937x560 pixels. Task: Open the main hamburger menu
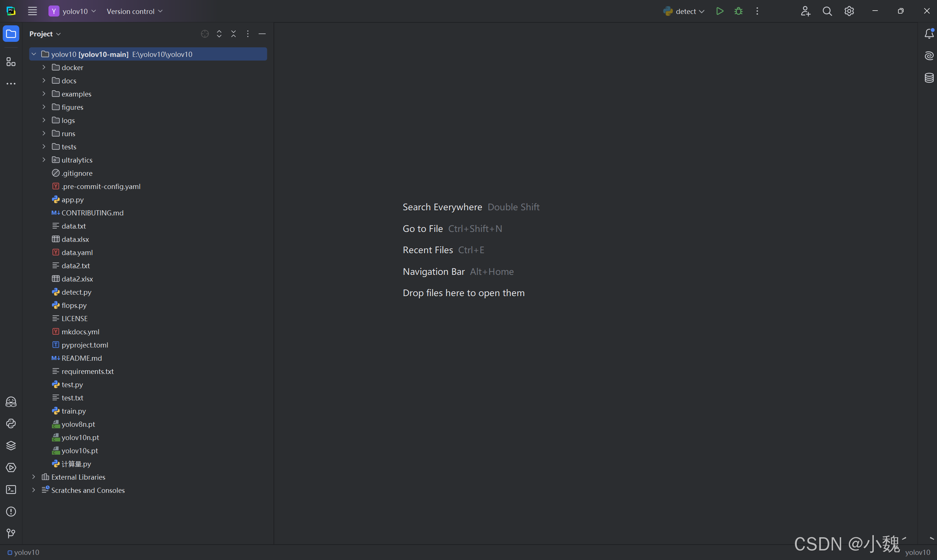(32, 11)
